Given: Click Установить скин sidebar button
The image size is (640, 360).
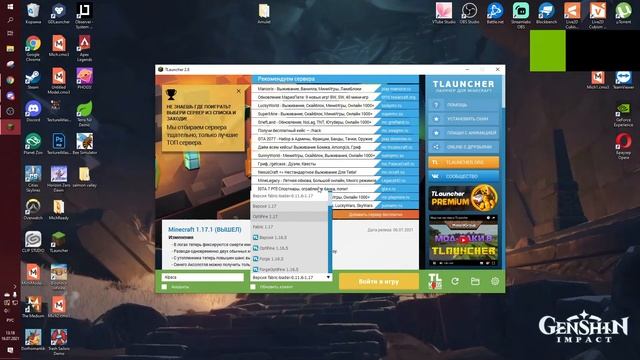Looking at the screenshot, I should click(463, 119).
